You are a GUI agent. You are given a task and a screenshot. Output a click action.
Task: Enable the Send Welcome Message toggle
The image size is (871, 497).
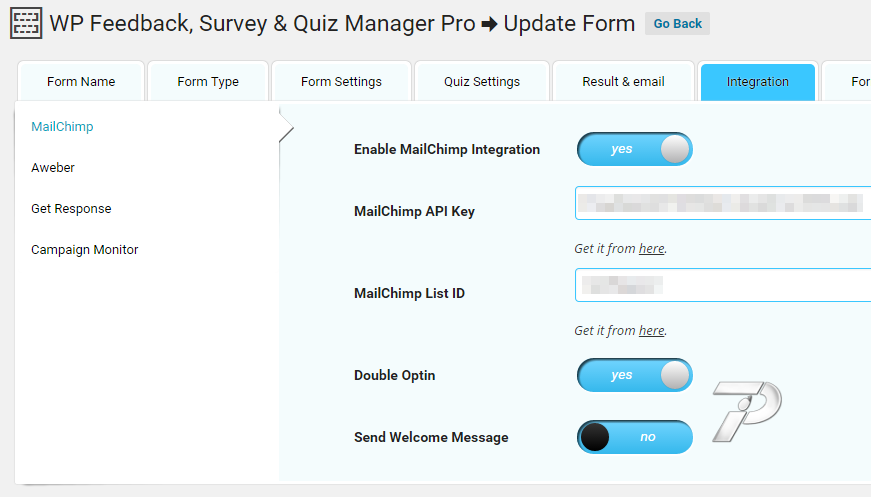click(x=634, y=437)
